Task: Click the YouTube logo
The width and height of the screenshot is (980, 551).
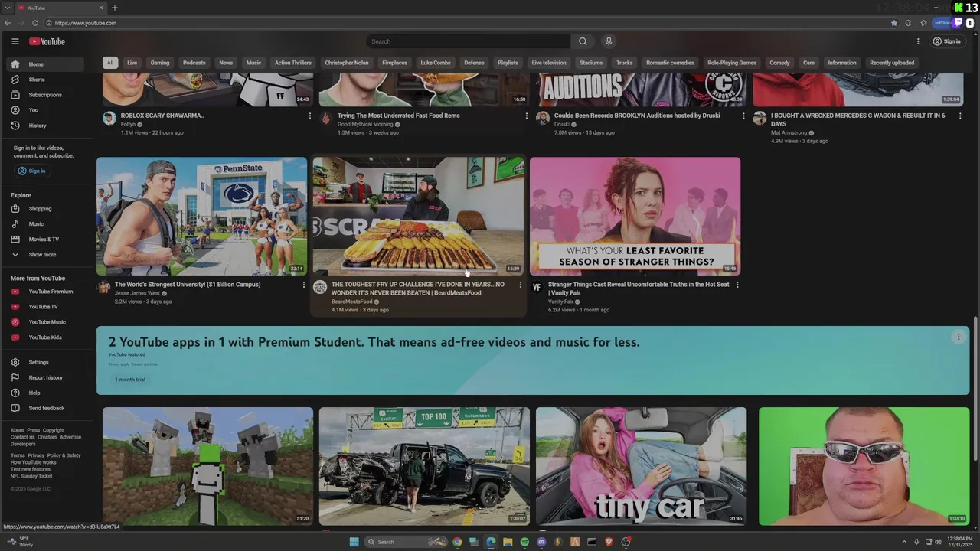Action: 47,41
